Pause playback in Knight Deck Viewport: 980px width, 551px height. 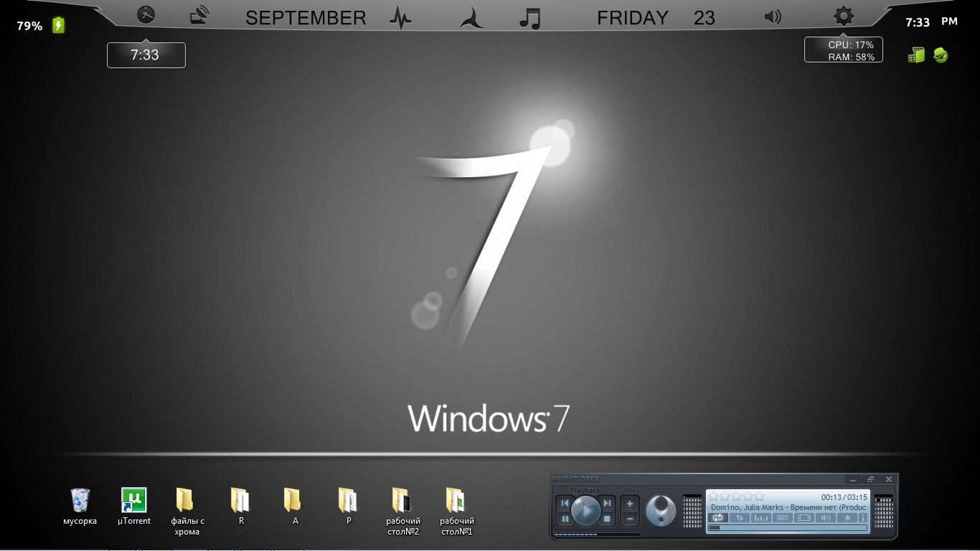point(565,519)
